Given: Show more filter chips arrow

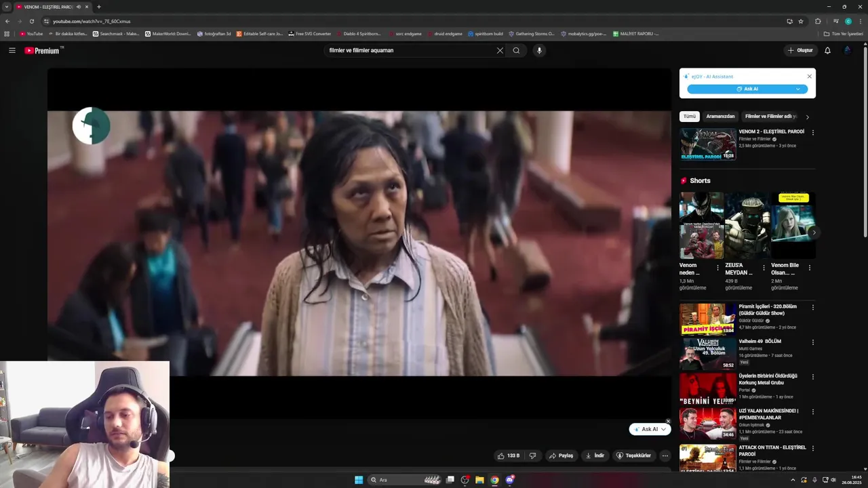Looking at the screenshot, I should pos(807,117).
